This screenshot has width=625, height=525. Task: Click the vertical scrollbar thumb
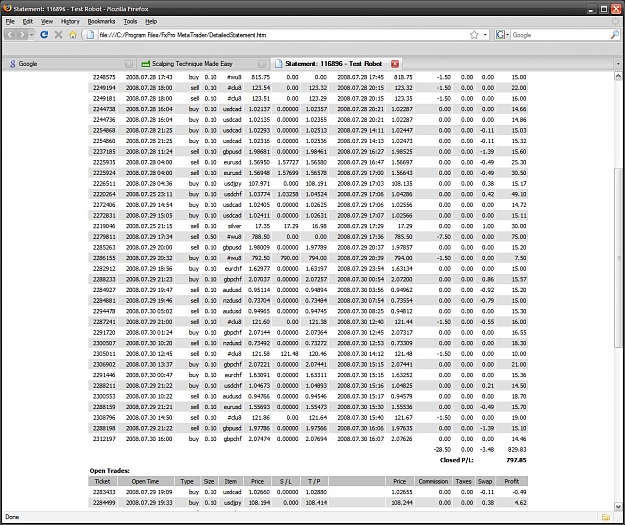point(618,257)
